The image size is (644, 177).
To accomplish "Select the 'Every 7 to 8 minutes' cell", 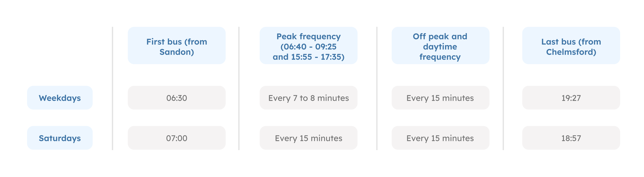I will point(308,98).
